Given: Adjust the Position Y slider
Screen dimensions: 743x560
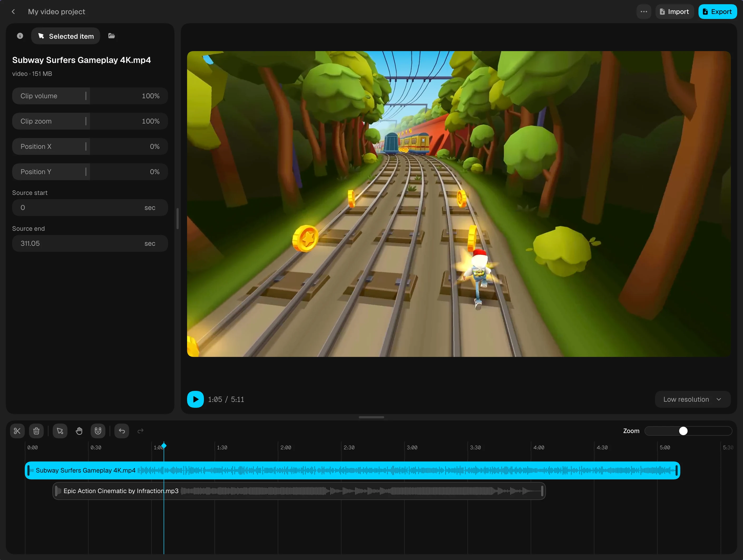Looking at the screenshot, I should coord(90,172).
